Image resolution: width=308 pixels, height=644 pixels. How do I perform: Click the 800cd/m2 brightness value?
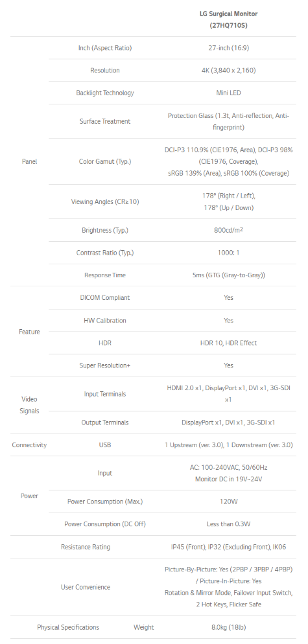coord(229,230)
